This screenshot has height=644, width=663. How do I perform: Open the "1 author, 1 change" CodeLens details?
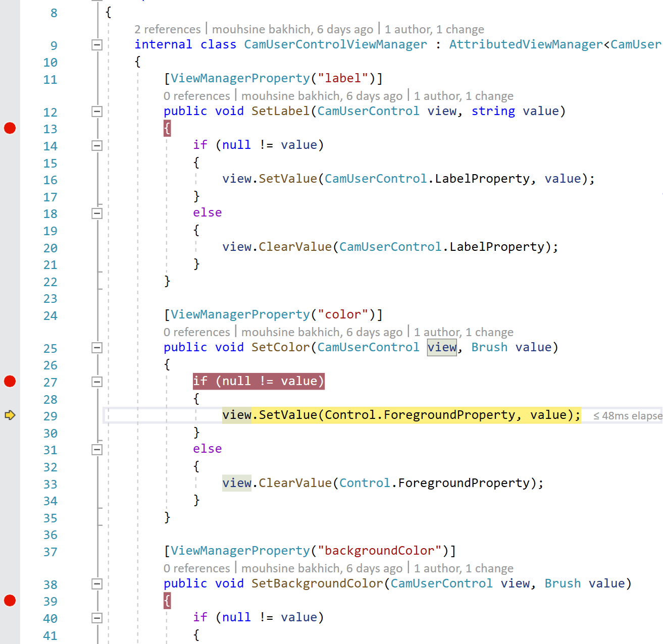(x=434, y=29)
